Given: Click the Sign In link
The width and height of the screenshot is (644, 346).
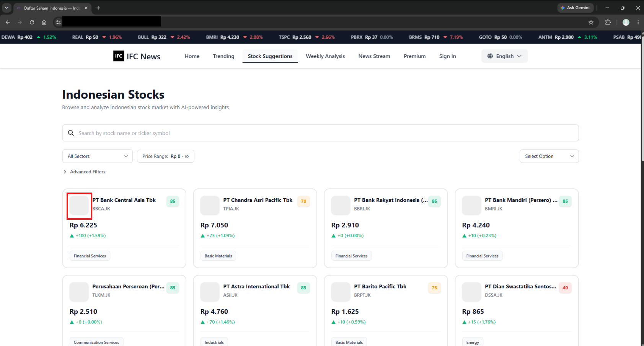Looking at the screenshot, I should pos(448,56).
